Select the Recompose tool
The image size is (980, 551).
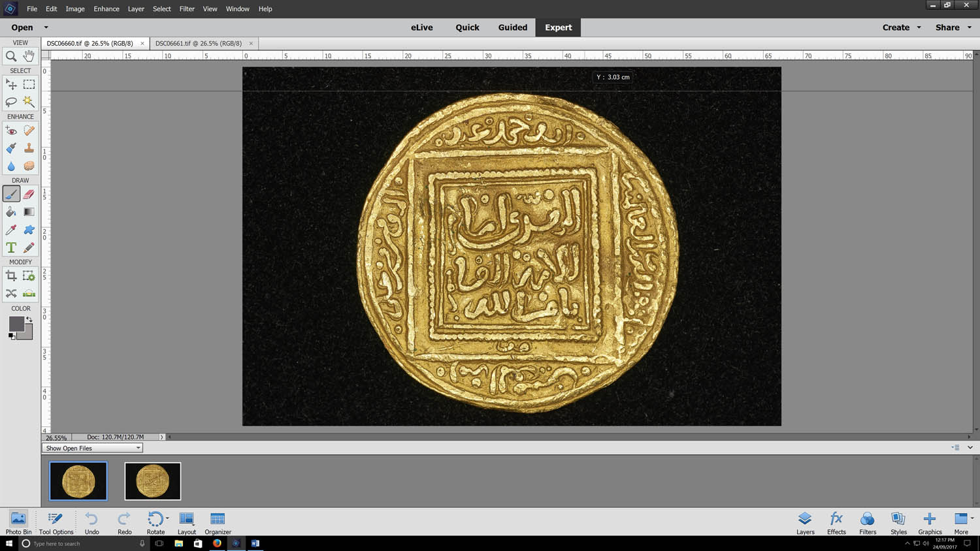tap(29, 276)
